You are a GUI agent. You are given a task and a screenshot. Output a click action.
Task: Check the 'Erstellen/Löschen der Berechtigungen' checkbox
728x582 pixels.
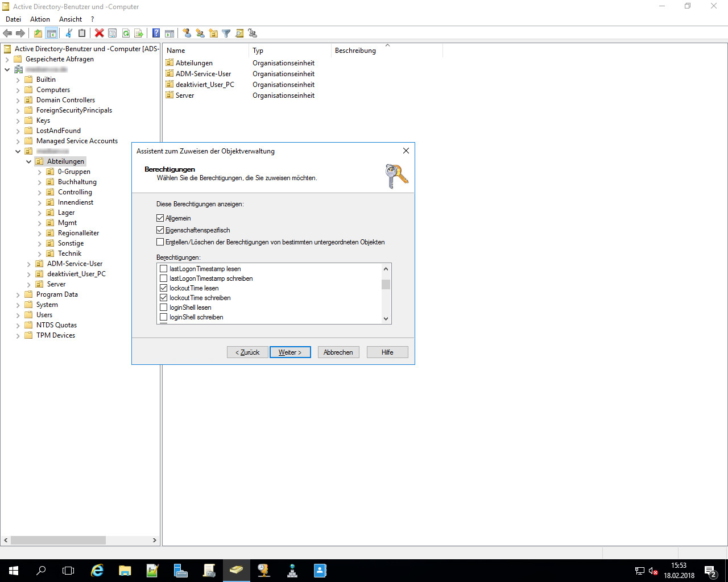point(160,242)
